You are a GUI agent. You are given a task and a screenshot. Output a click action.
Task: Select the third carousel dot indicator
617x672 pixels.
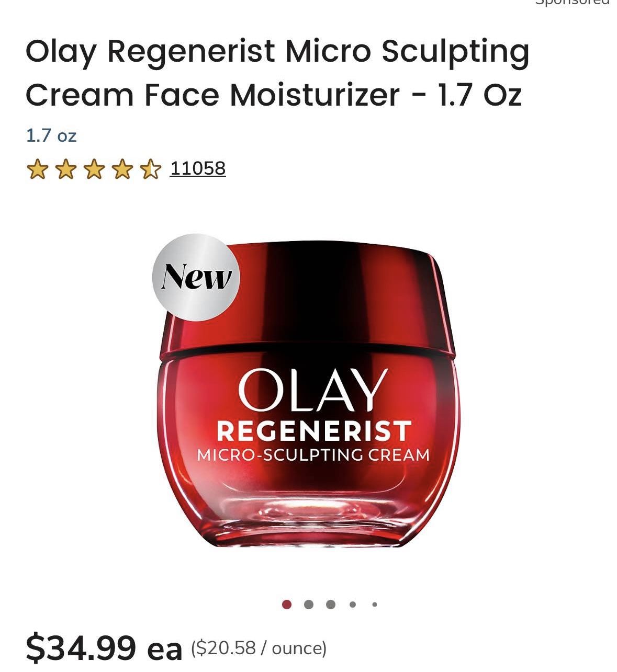[330, 605]
